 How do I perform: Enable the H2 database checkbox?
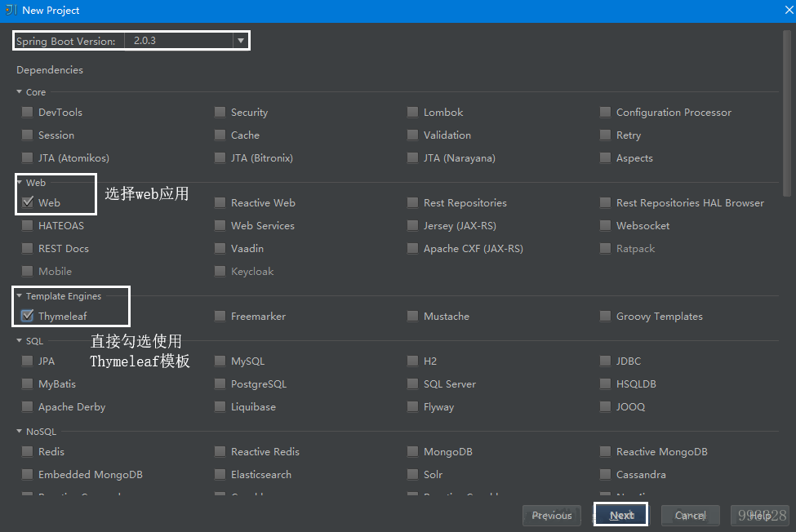pyautogui.click(x=413, y=361)
